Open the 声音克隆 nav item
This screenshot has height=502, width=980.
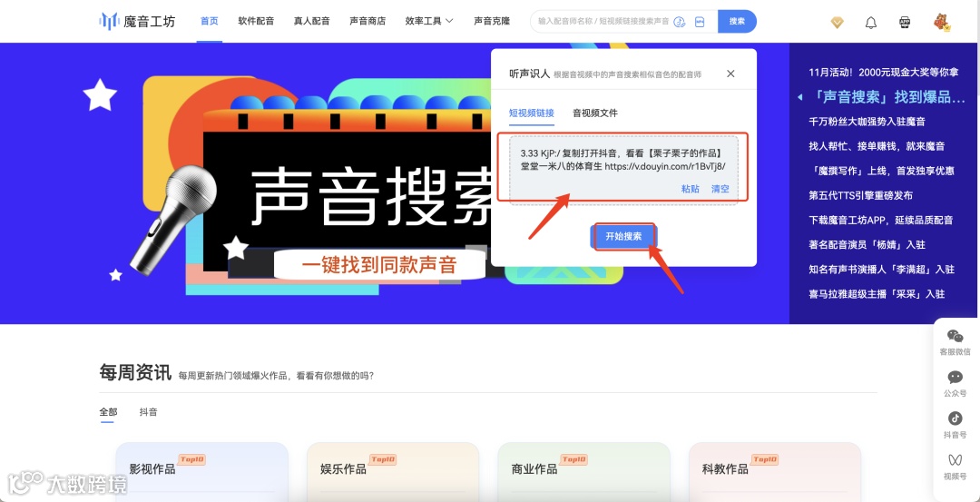click(x=492, y=21)
